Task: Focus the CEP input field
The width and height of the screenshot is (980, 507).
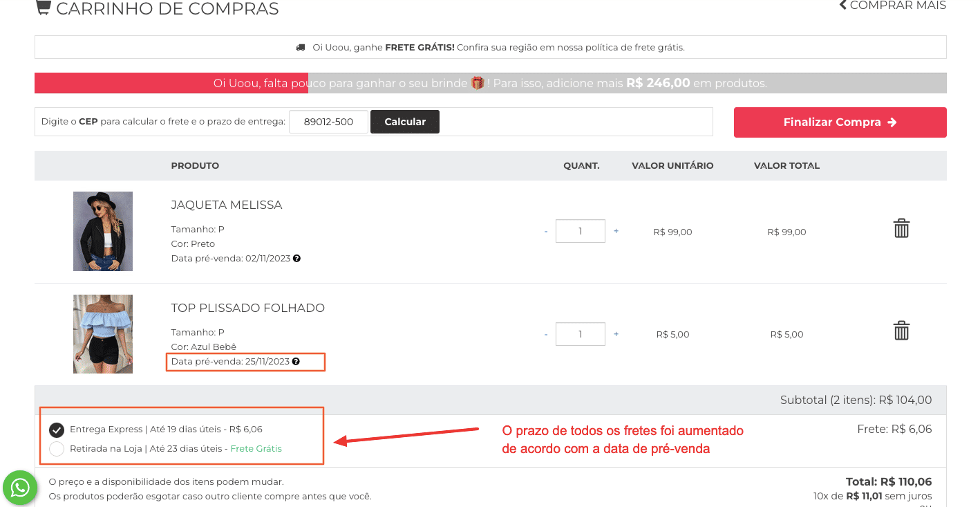Action: click(329, 122)
